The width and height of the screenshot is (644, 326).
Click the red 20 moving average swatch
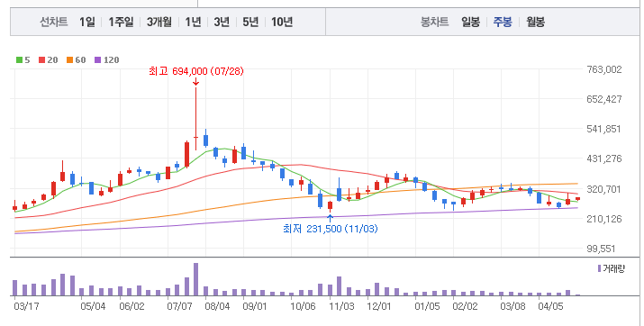click(41, 60)
